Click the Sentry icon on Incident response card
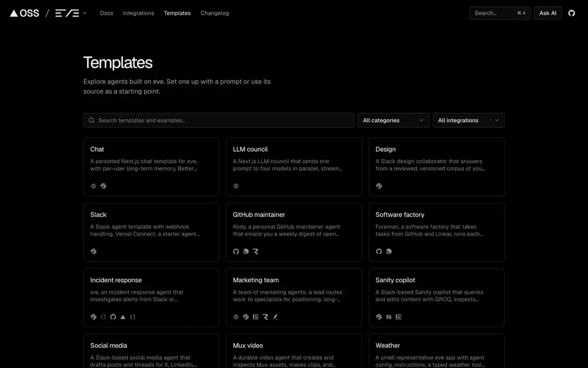The height and width of the screenshot is (368, 588). [x=103, y=317]
